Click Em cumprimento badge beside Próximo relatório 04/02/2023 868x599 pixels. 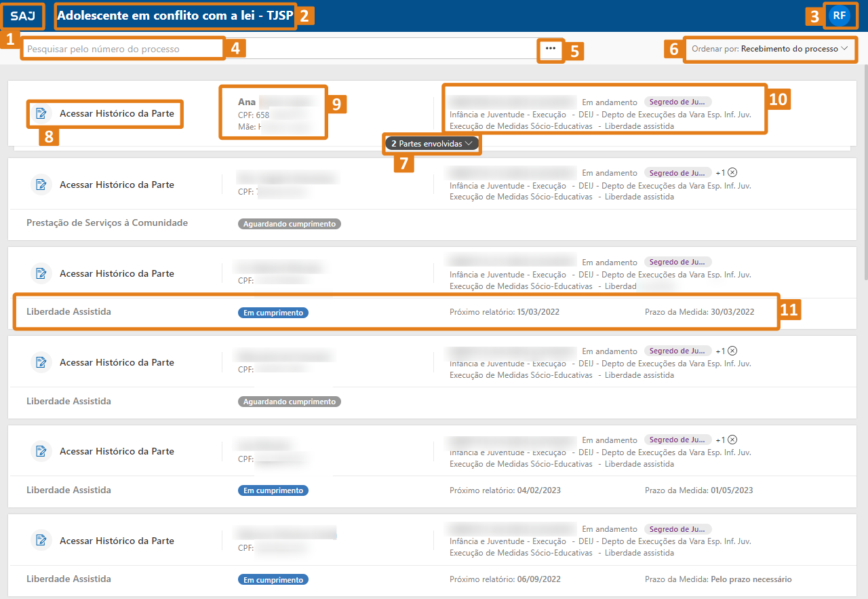click(273, 490)
